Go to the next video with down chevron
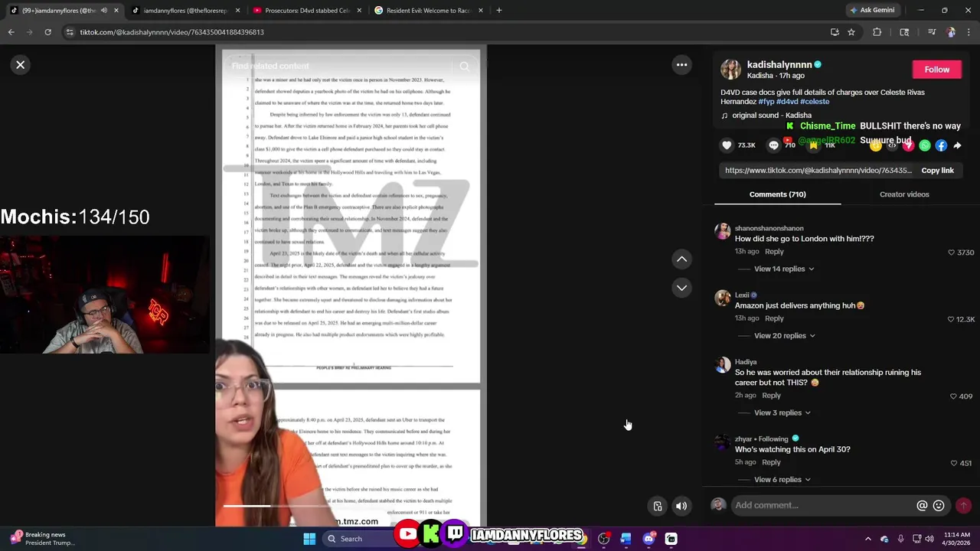980x551 pixels. pos(681,288)
